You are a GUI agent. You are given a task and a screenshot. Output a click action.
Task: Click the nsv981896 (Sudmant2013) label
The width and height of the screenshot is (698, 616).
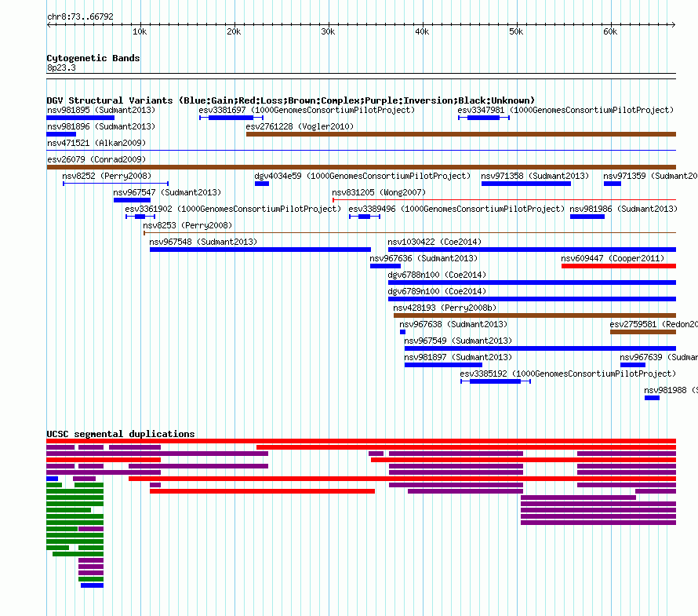tap(101, 126)
